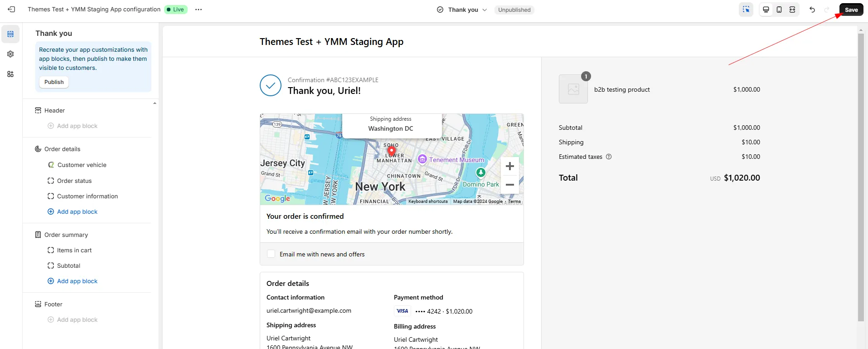Viewport: 868px width, 349px height.
Task: Zoom in on the map
Action: pyautogui.click(x=510, y=166)
